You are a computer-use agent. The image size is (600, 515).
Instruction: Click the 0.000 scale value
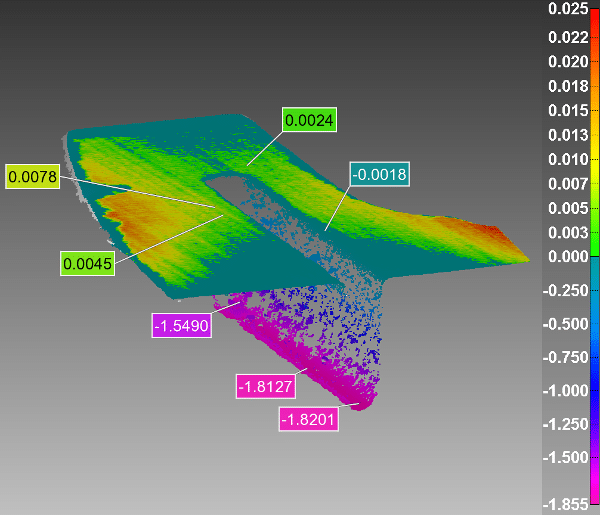point(568,256)
